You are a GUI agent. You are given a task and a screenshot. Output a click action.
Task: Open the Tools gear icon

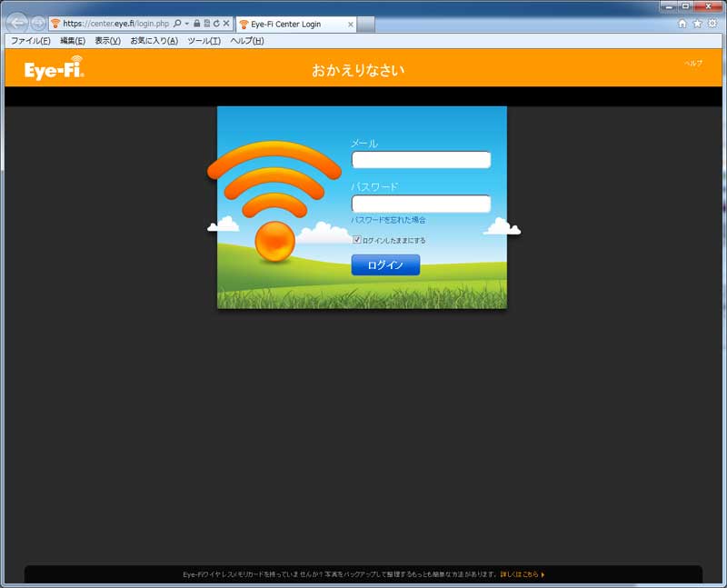click(712, 24)
